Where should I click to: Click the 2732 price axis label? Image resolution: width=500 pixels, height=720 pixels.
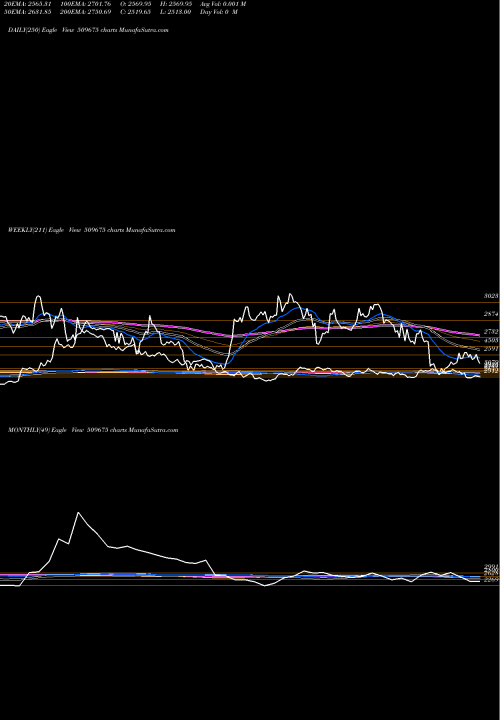click(x=491, y=332)
